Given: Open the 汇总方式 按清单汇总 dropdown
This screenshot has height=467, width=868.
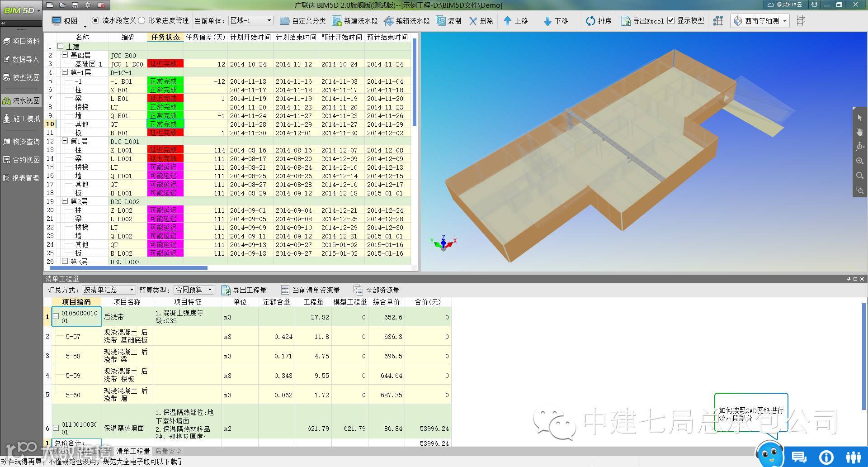Looking at the screenshot, I should click(x=108, y=290).
